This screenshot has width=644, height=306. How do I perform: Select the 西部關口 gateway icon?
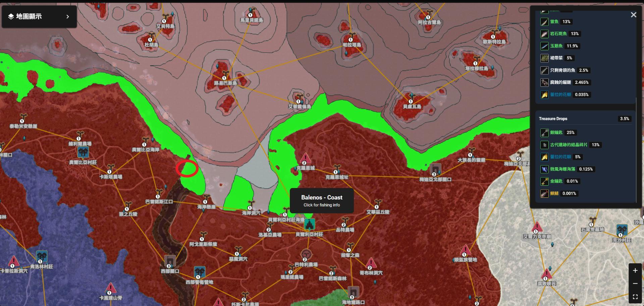tap(170, 261)
